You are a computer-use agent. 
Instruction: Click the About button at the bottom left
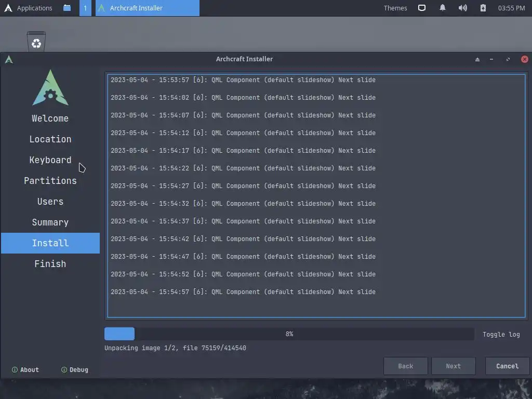point(25,370)
